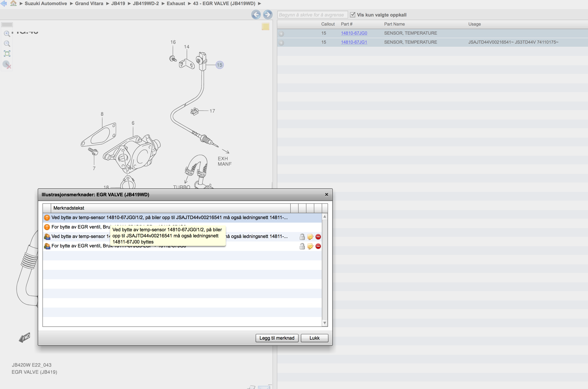Clear selected callouts icon
Viewport: 588px width, 389px height.
point(7,65)
